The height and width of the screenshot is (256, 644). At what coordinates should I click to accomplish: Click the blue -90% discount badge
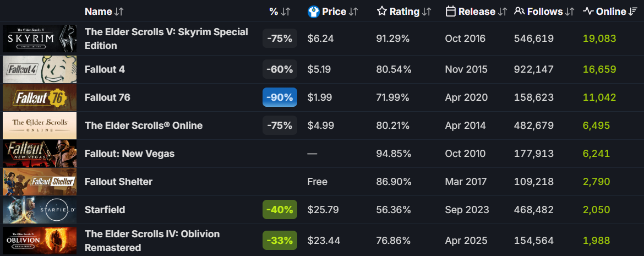click(x=280, y=97)
